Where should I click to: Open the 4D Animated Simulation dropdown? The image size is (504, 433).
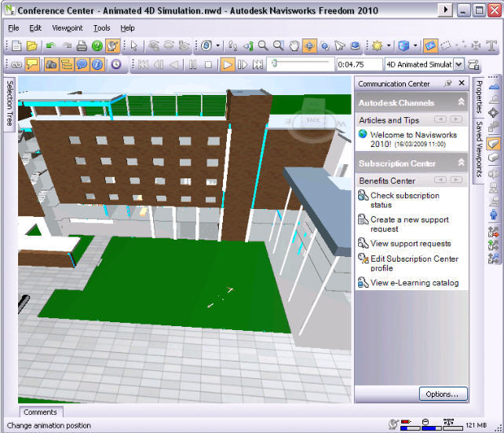tap(458, 64)
